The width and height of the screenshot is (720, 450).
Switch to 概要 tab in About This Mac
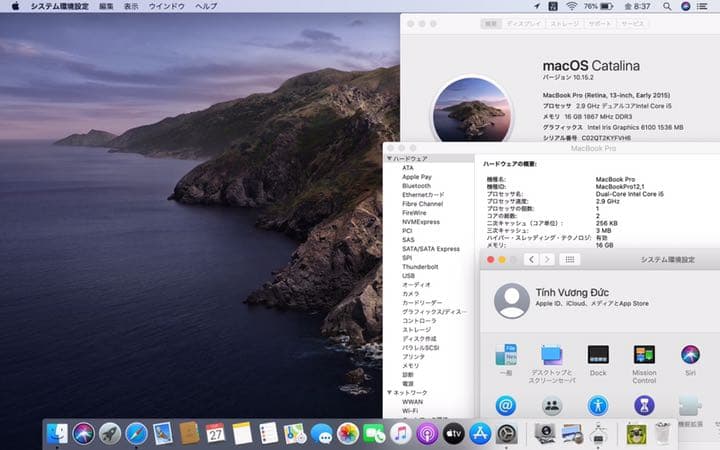[491, 23]
